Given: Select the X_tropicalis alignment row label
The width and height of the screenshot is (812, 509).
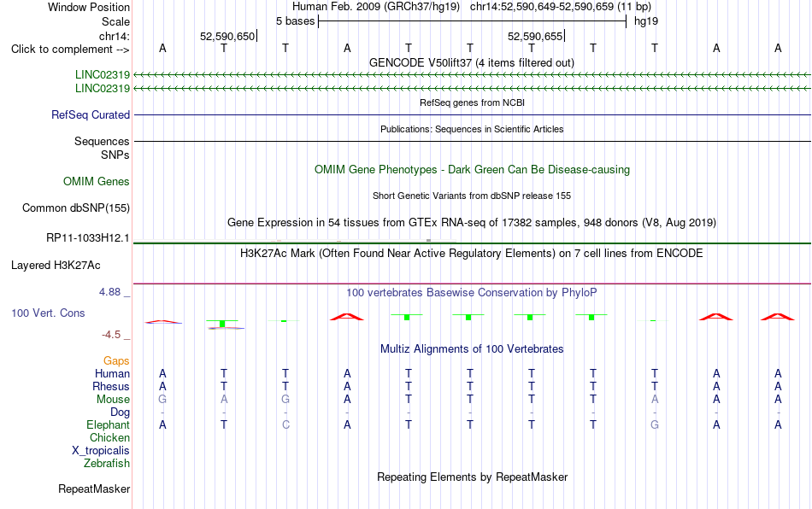Looking at the screenshot, I should (101, 451).
